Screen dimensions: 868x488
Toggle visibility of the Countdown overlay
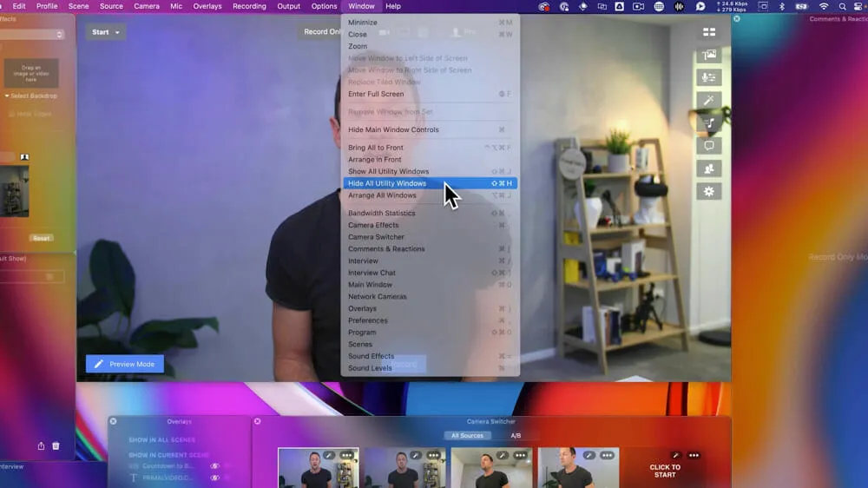214,465
